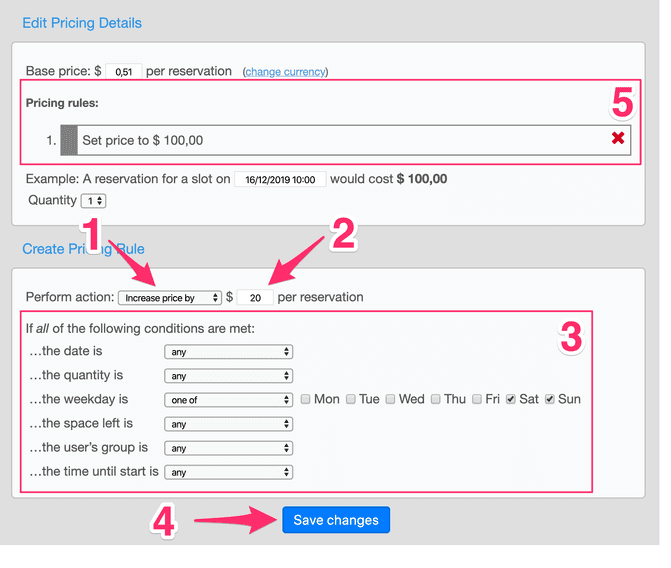Check the Thu weekday checkbox

coord(435,399)
